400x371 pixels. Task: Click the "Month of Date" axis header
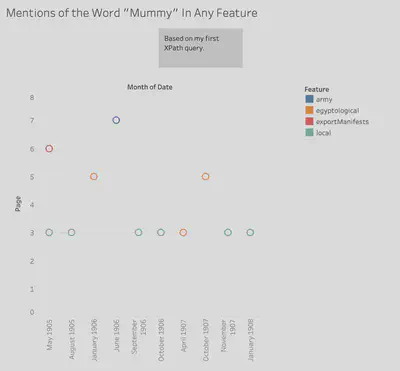coord(150,87)
